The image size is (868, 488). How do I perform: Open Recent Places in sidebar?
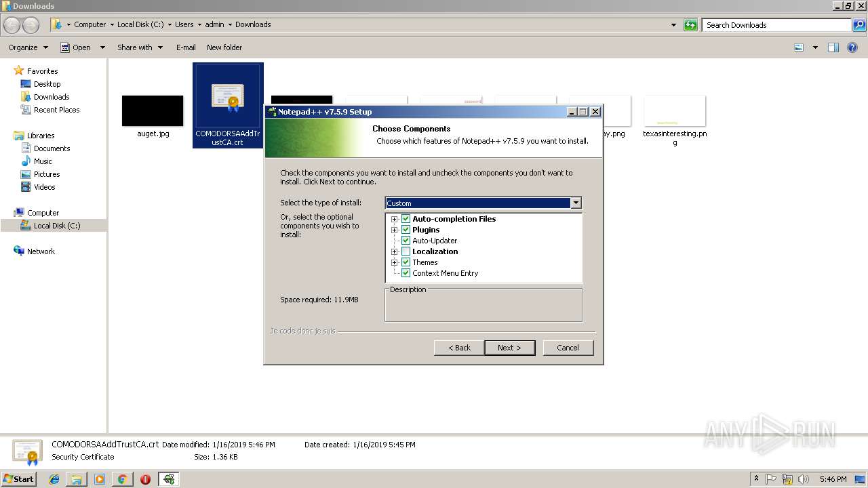coord(56,110)
